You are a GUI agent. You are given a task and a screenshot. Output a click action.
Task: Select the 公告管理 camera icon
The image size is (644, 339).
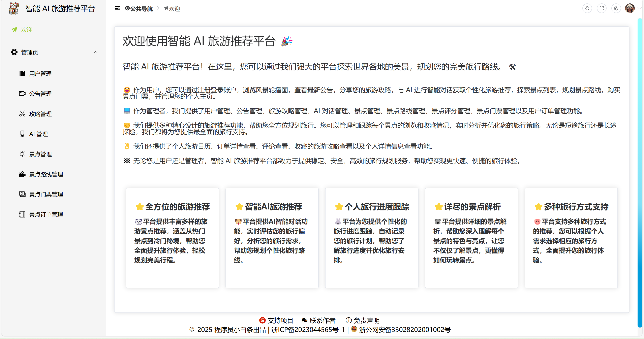[x=22, y=94]
